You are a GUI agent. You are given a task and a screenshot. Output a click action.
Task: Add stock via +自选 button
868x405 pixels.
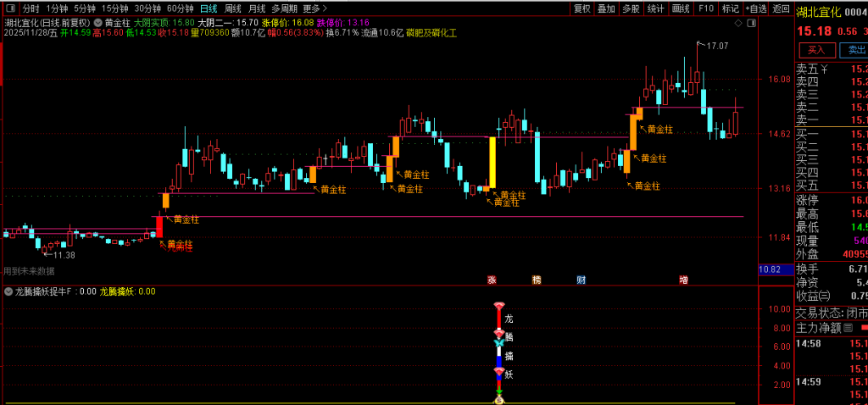(x=756, y=8)
